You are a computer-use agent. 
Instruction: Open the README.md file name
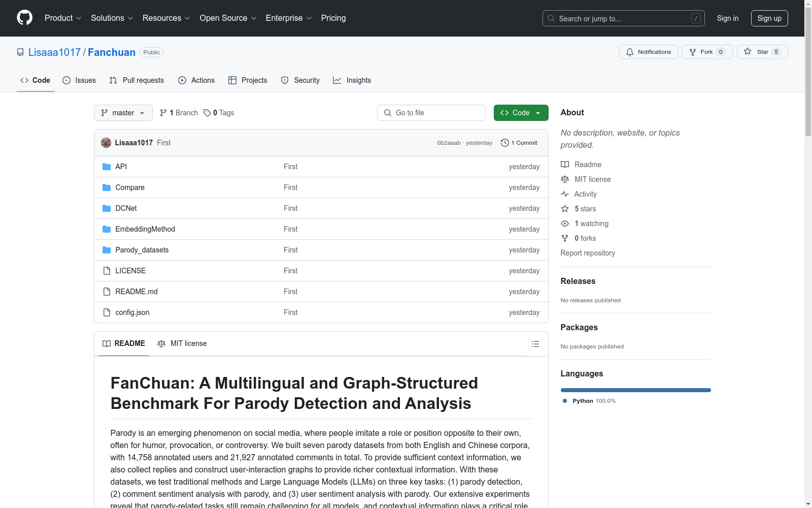pos(137,292)
